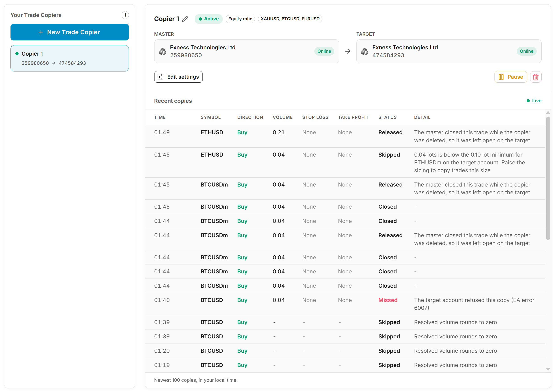Click the 0.10 lot minimum detail text
This screenshot has width=555, height=392.
point(469,163)
